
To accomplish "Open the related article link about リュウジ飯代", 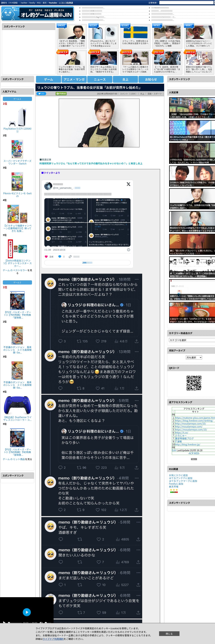I will coord(91,164).
